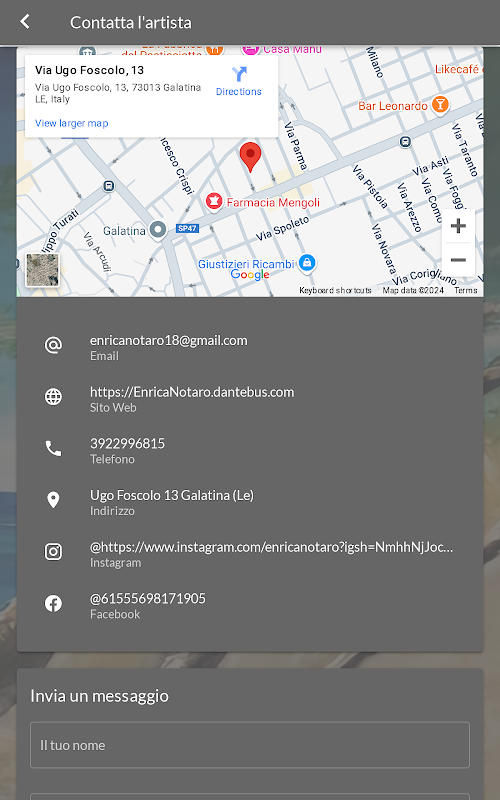Focus the Il tuo nome field

[250, 745]
